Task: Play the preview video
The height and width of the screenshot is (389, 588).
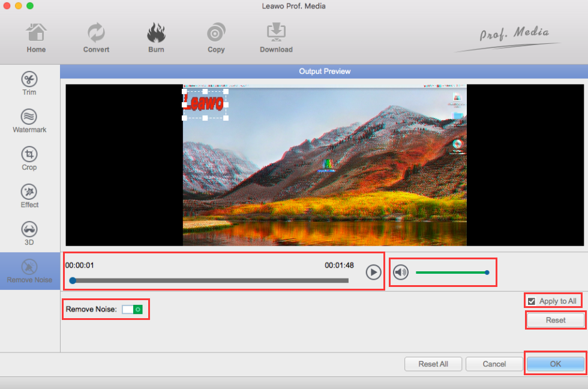Action: click(x=373, y=273)
